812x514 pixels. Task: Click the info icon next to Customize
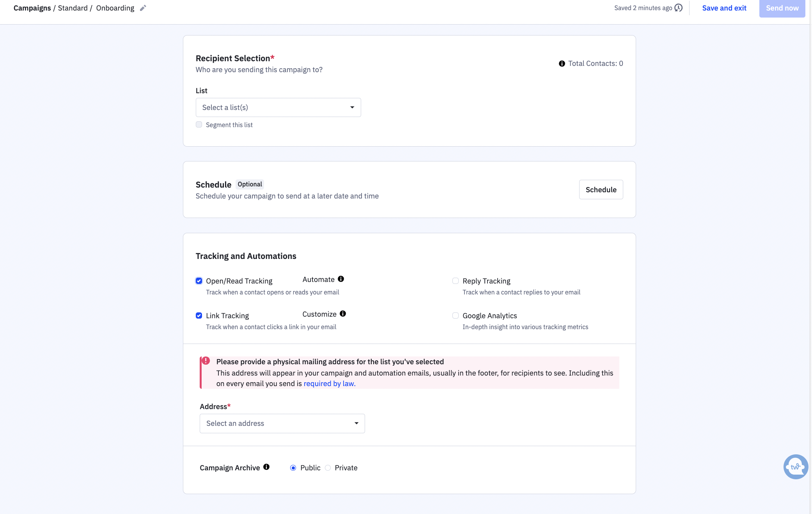click(343, 314)
